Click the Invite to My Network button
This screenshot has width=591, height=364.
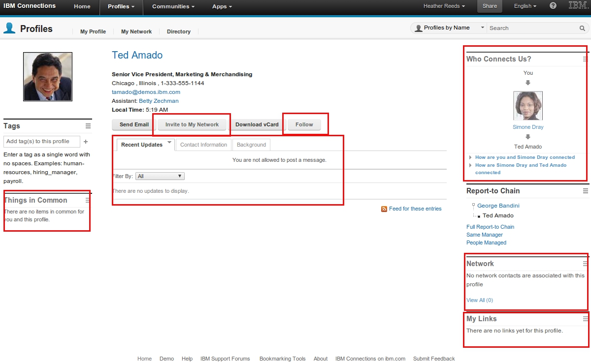point(192,124)
